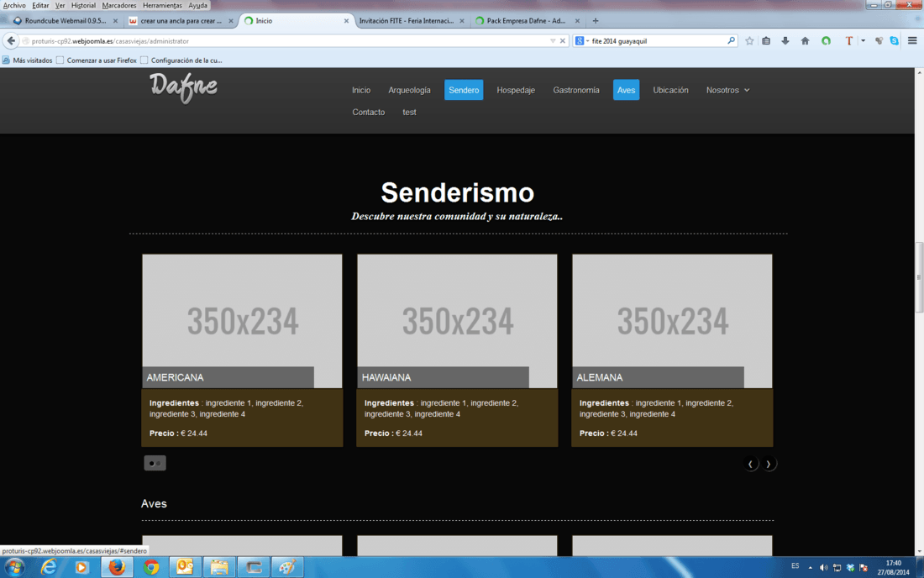924x578 pixels.
Task: Select the Aves nav button
Action: click(626, 90)
